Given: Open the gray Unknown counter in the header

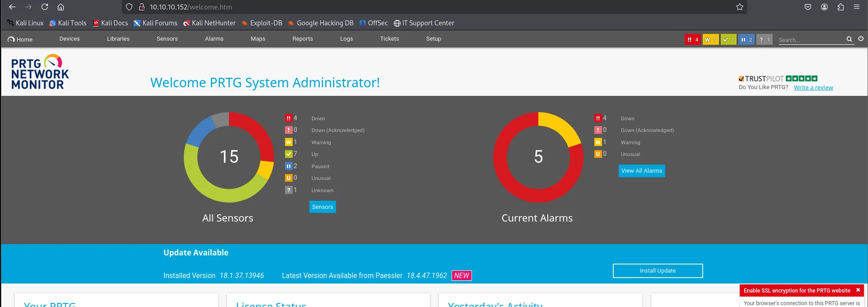Looking at the screenshot, I should tap(765, 39).
